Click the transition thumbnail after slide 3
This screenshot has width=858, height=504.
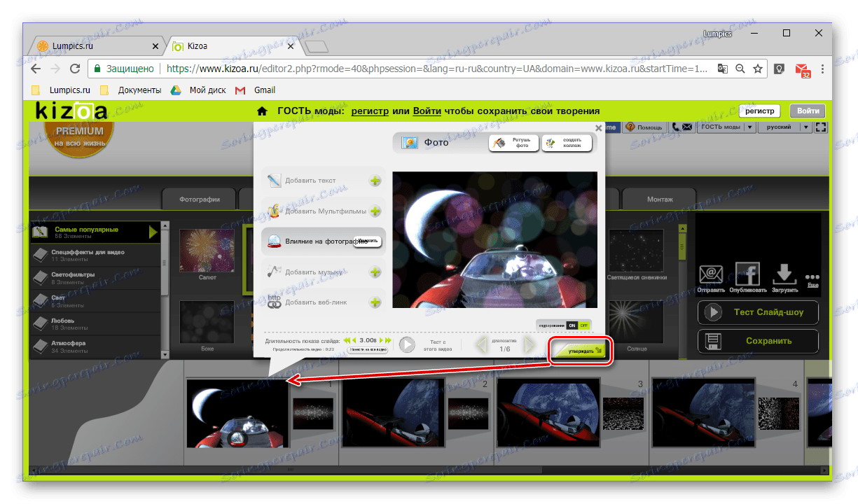(x=623, y=413)
